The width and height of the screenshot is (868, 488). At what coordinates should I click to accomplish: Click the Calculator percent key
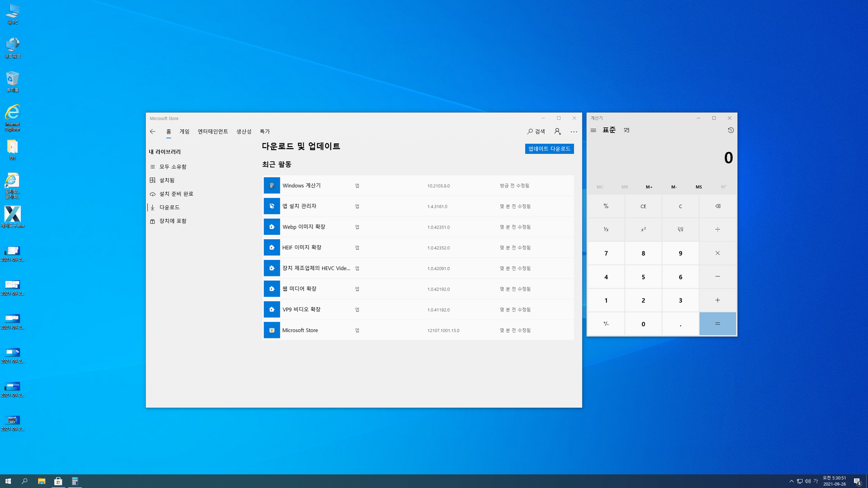tap(606, 206)
